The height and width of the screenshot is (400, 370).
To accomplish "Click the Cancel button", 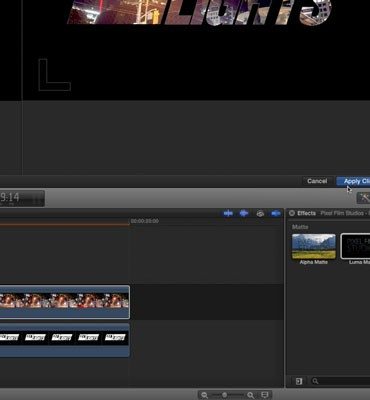I will click(317, 181).
